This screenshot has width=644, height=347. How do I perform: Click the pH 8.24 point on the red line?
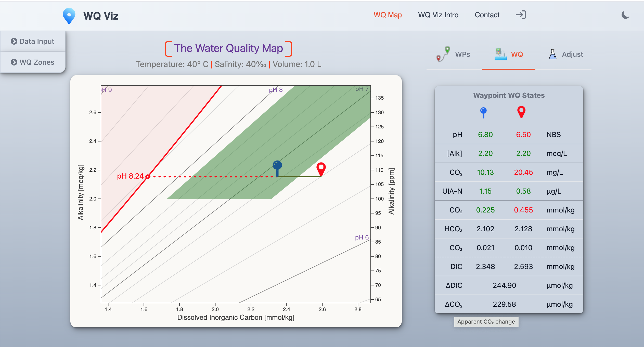point(148,177)
